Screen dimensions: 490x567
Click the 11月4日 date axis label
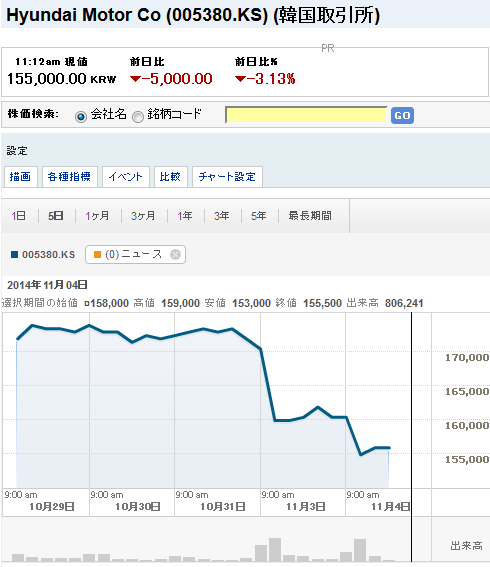coord(391,507)
